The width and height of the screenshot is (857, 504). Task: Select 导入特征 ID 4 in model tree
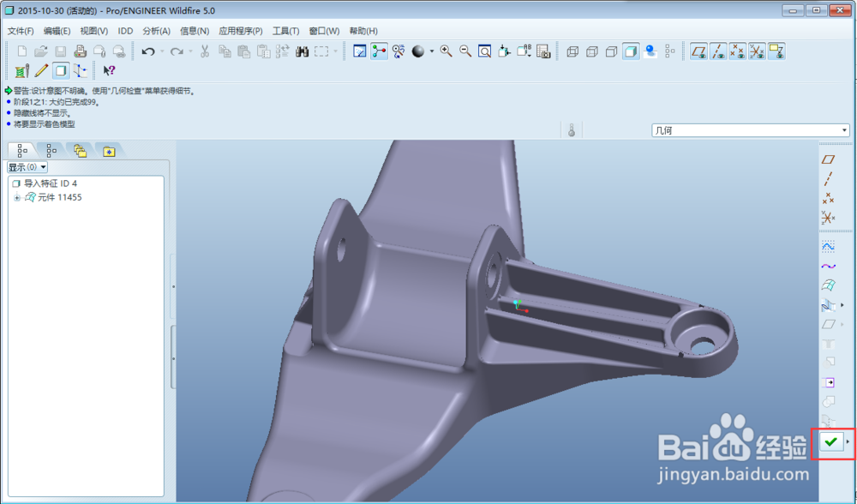(45, 183)
